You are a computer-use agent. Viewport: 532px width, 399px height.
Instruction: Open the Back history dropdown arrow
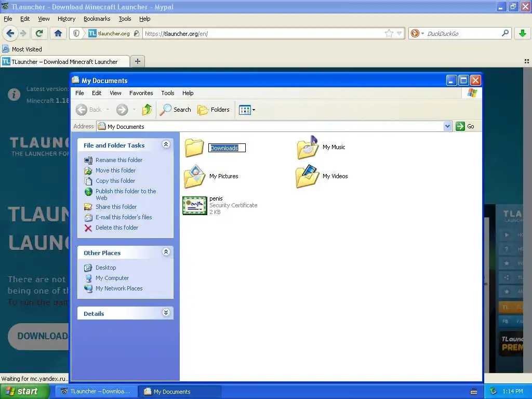pos(108,110)
